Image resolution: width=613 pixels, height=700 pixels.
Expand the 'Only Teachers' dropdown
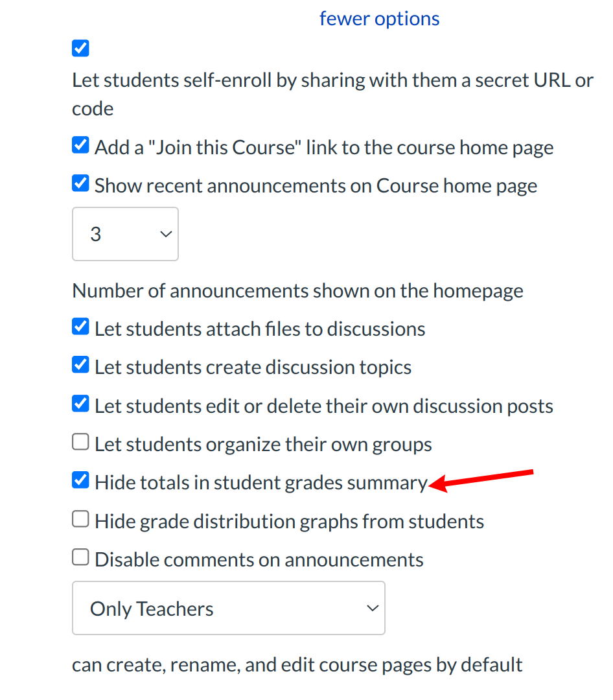click(x=228, y=608)
